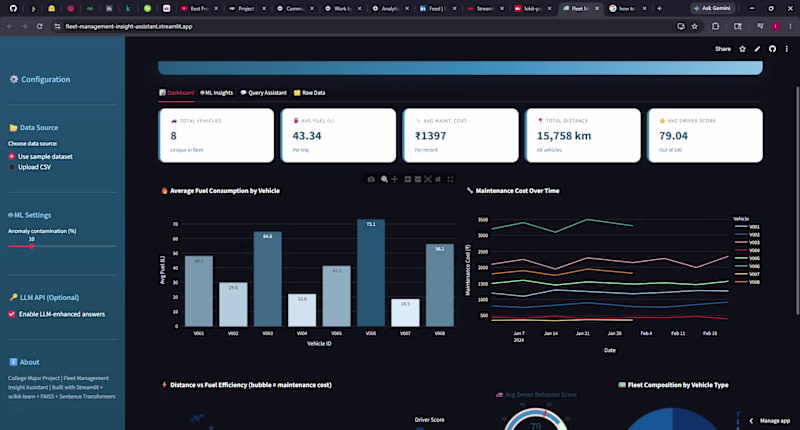The height and width of the screenshot is (430, 800).
Task: Go back in browser history
Action: click(10, 26)
